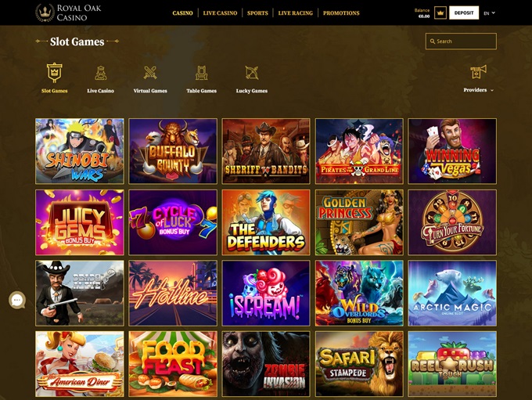Image resolution: width=532 pixels, height=400 pixels.
Task: Go to the Promotions menu item
Action: pyautogui.click(x=341, y=13)
